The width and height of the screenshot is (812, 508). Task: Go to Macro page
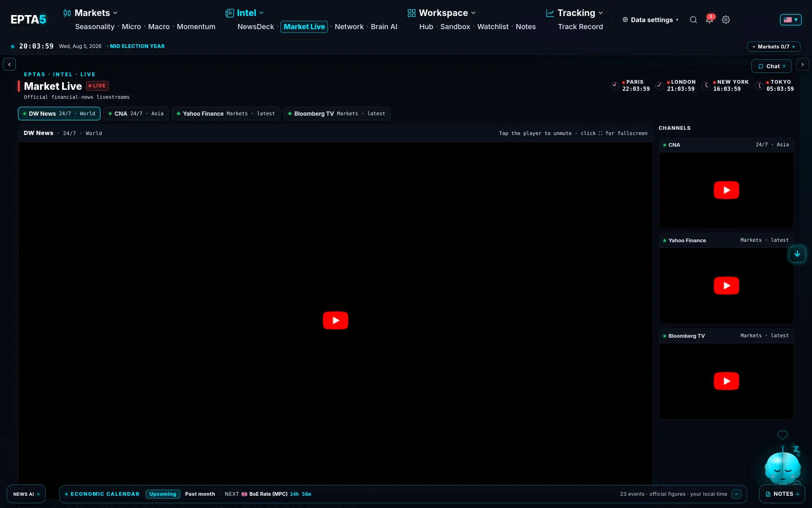point(159,27)
